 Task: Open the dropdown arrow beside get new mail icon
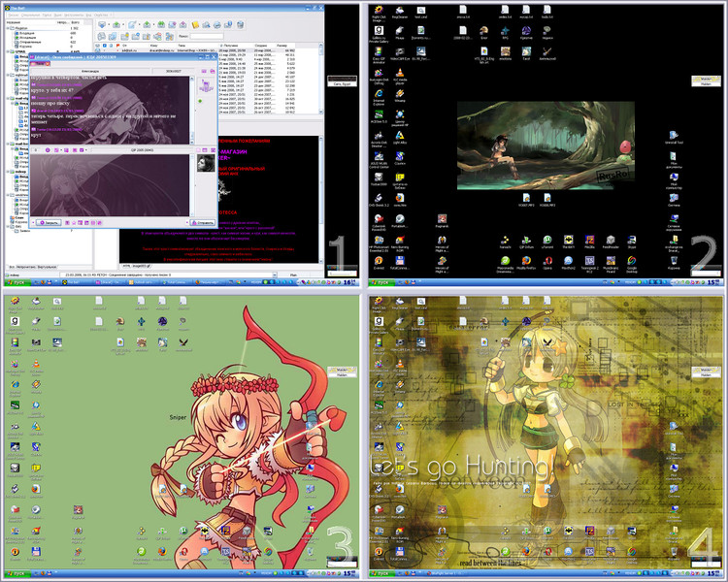tap(109, 24)
